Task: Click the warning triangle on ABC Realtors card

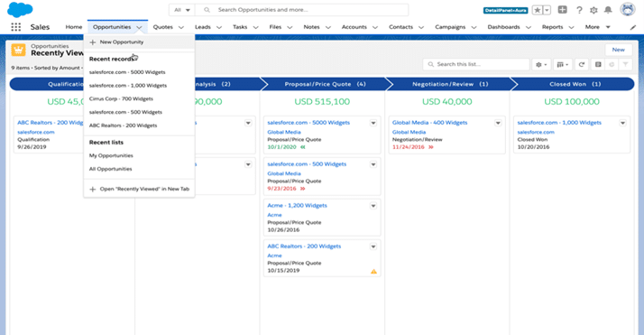Action: (x=373, y=271)
